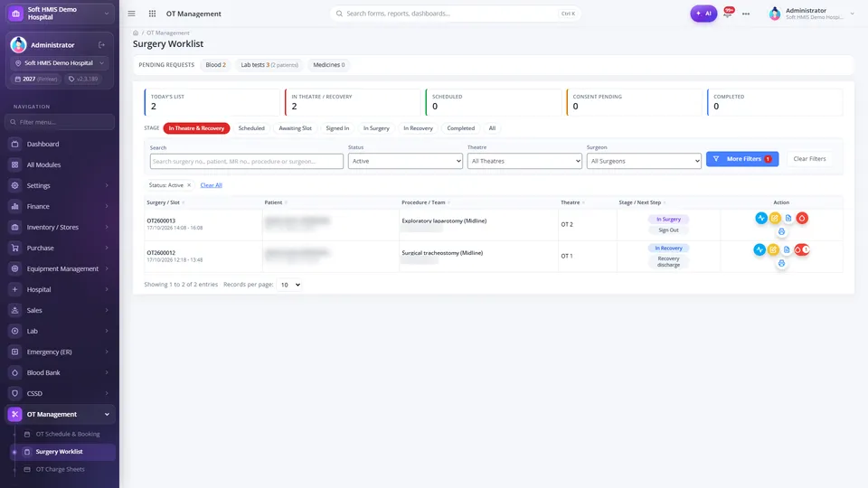
Task: Click the Today's List stat card
Action: pyautogui.click(x=212, y=102)
